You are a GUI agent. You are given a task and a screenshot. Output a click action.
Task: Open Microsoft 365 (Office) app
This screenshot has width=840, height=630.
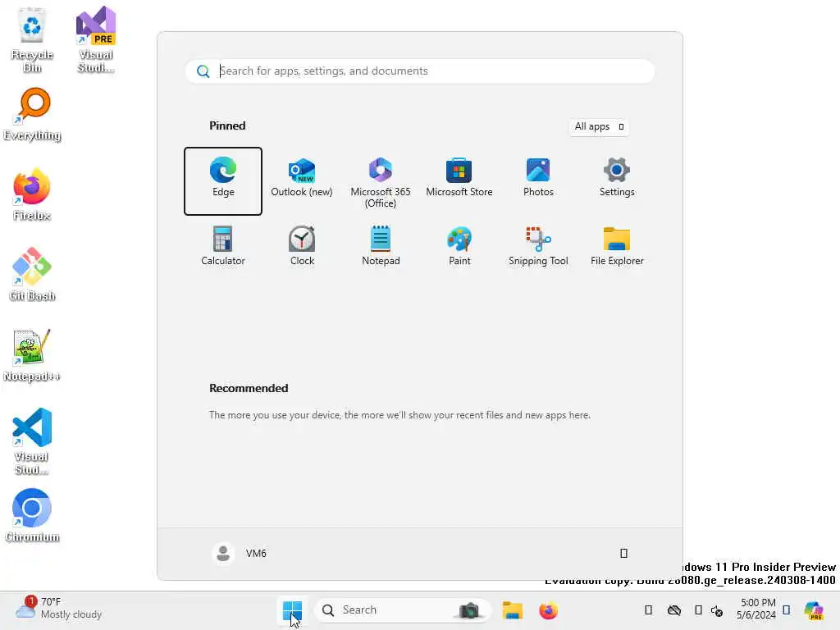pyautogui.click(x=381, y=180)
